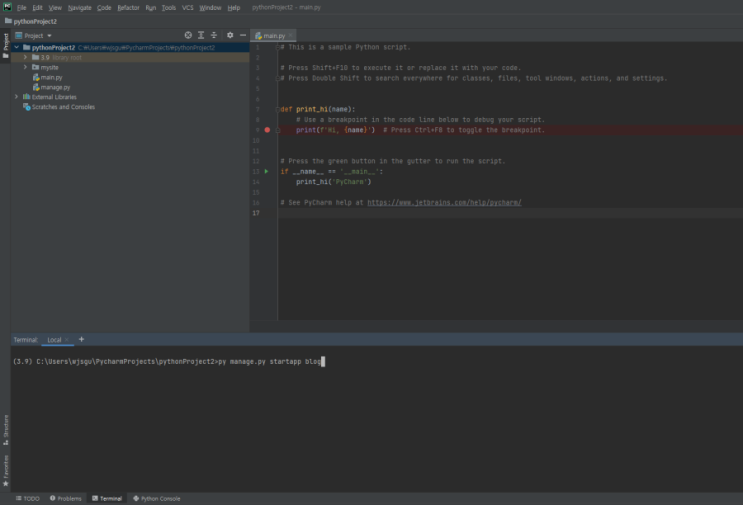Select the External Libraries label

[x=54, y=97]
